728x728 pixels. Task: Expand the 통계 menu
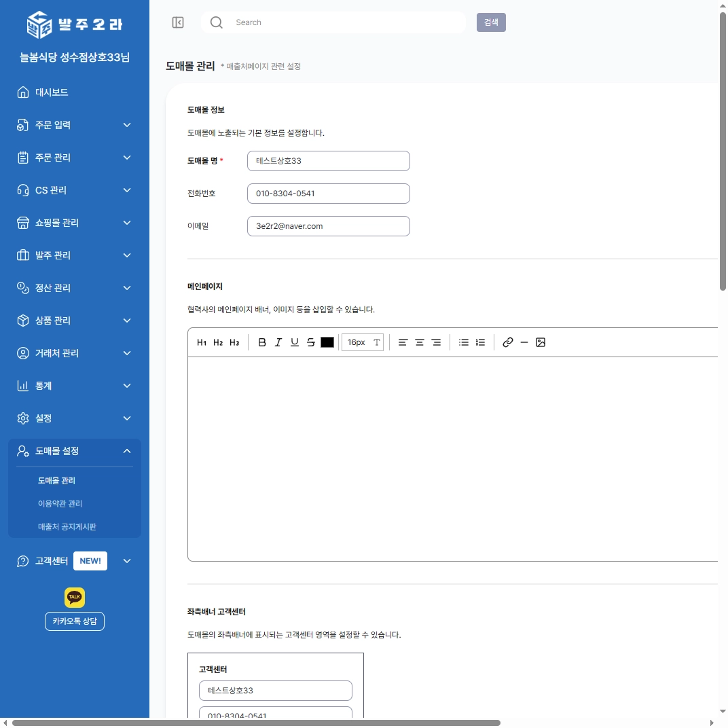pos(75,386)
